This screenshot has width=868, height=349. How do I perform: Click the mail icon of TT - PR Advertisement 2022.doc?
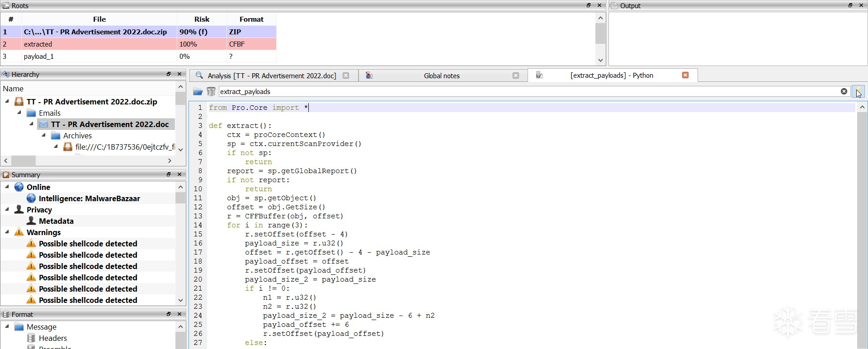coord(43,124)
